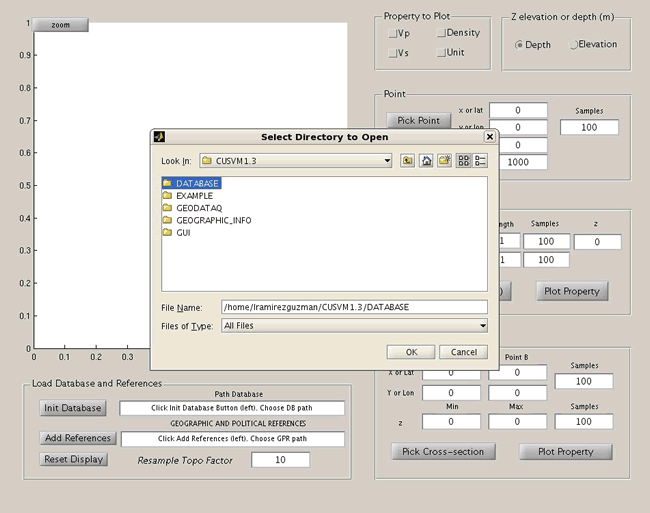This screenshot has height=513, width=650.
Task: Go to the Home directory icon
Action: (x=426, y=160)
